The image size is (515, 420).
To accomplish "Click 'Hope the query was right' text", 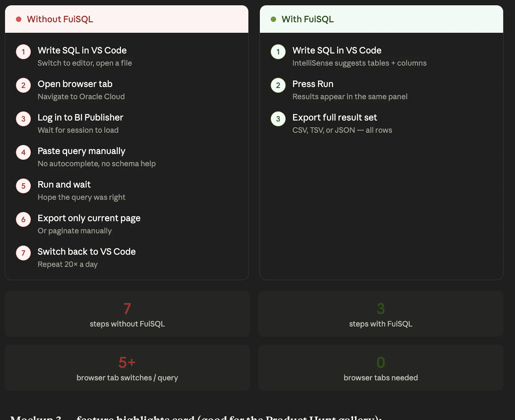I will click(x=81, y=197).
